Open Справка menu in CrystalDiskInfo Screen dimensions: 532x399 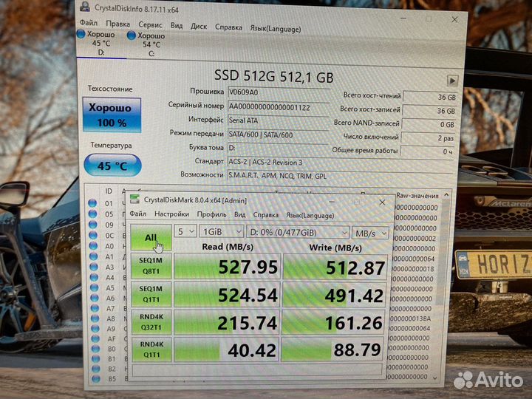click(x=228, y=27)
